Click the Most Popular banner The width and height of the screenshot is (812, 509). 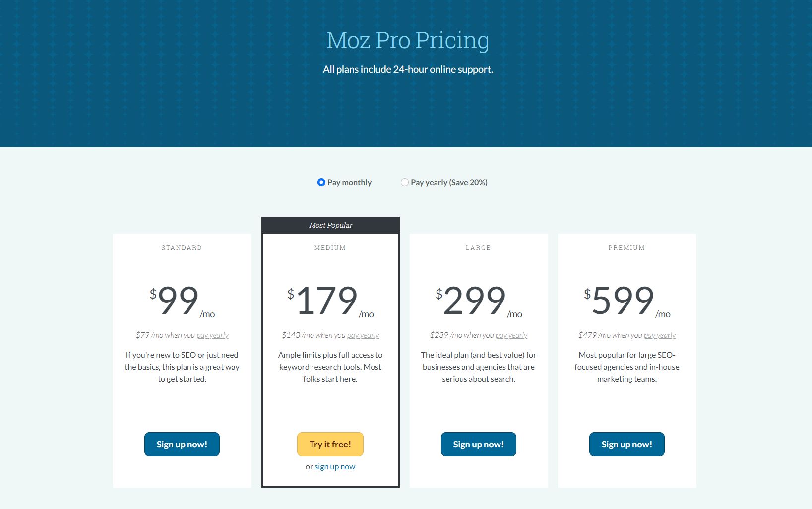330,225
